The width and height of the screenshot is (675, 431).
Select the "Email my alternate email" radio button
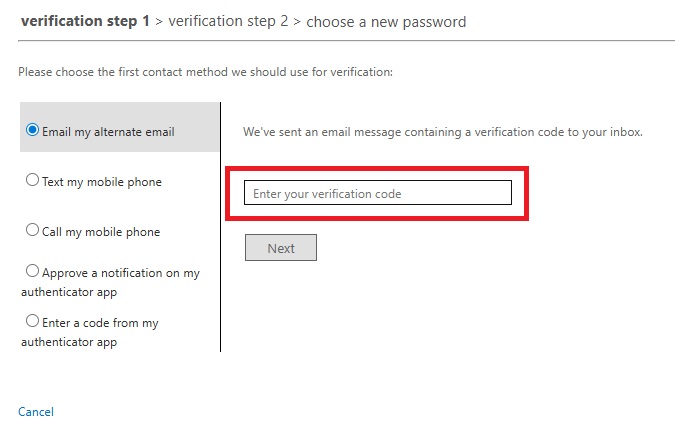point(33,130)
